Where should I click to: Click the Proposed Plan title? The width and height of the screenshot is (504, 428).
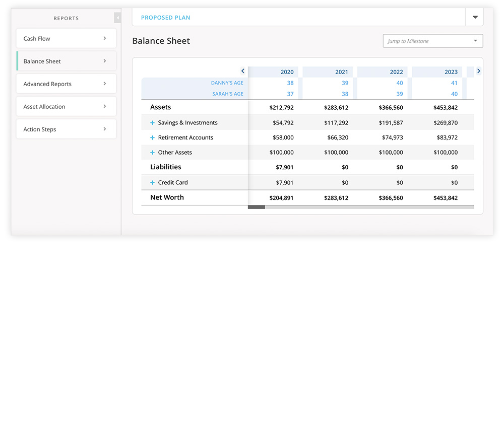[165, 18]
